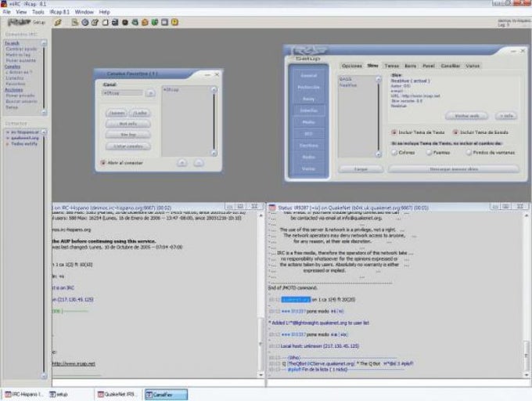Click move-down arrow button in Canales Favoritos
Viewport: 532px width, 401px height.
tap(199, 163)
